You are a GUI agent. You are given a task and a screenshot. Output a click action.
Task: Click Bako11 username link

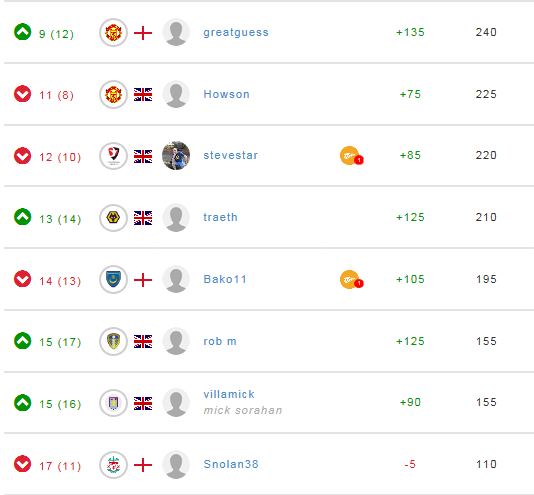point(225,280)
